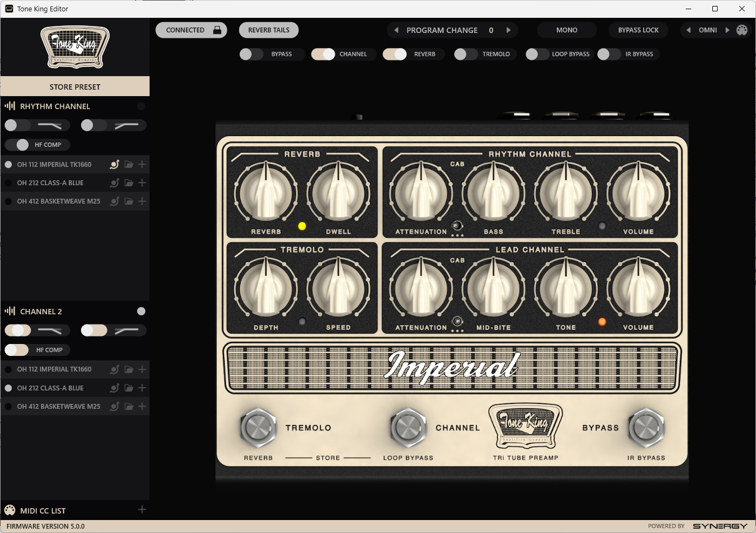Activate the Rhythm Channel indicator dot
This screenshot has width=756, height=533.
click(141, 106)
